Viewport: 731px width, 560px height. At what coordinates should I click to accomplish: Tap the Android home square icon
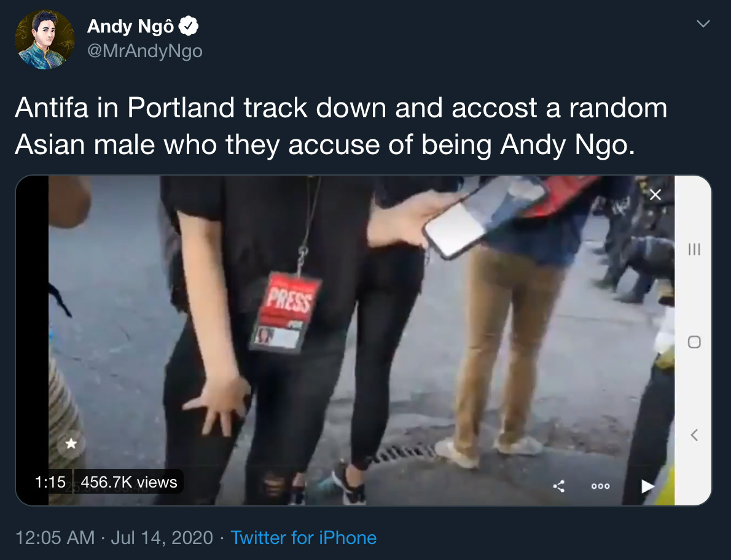(694, 342)
